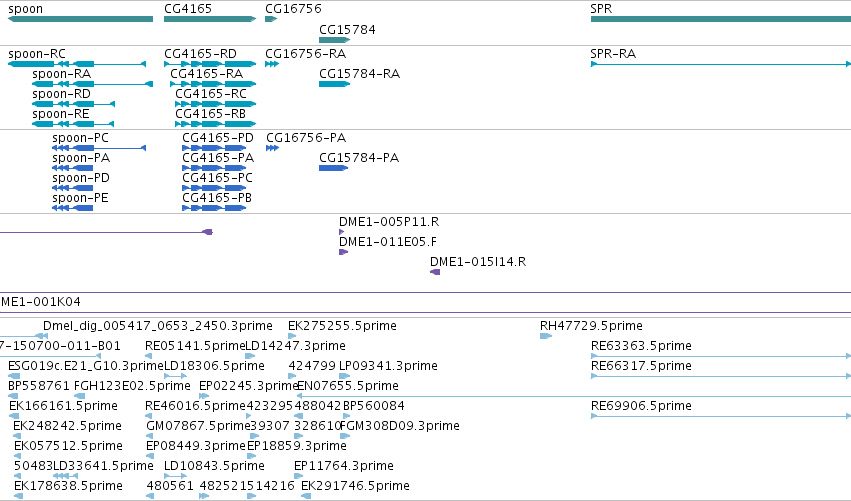Select EST EK057512.5prime
851x501 pixels.
click(68, 446)
